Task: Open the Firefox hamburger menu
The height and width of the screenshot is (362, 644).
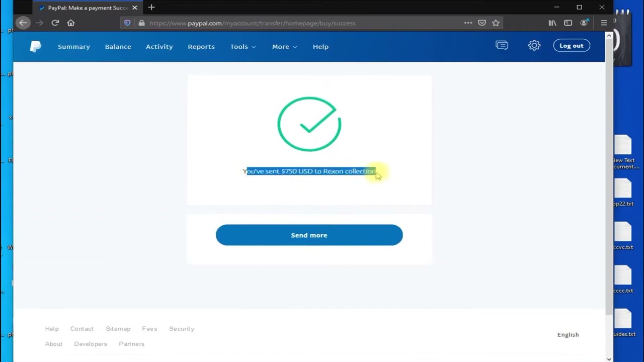Action: [x=604, y=23]
